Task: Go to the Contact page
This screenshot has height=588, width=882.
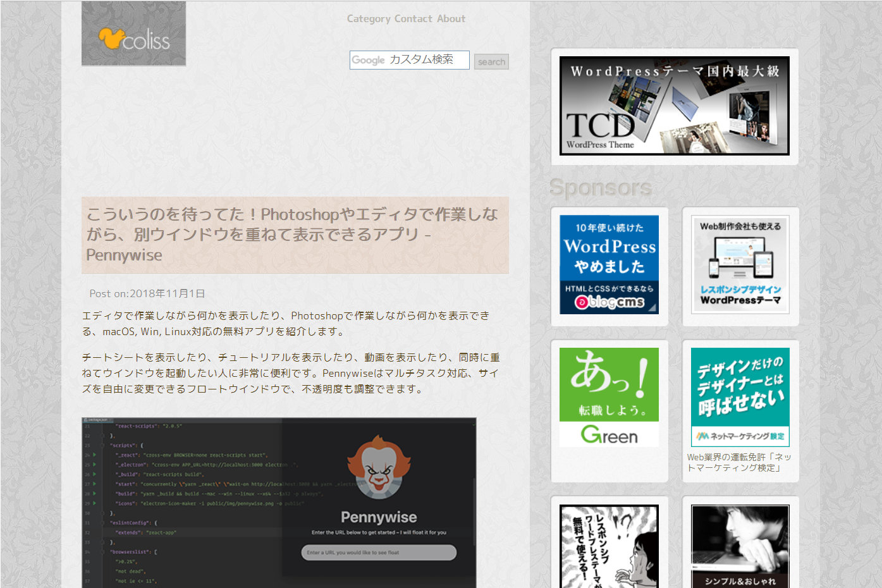Action: point(413,19)
